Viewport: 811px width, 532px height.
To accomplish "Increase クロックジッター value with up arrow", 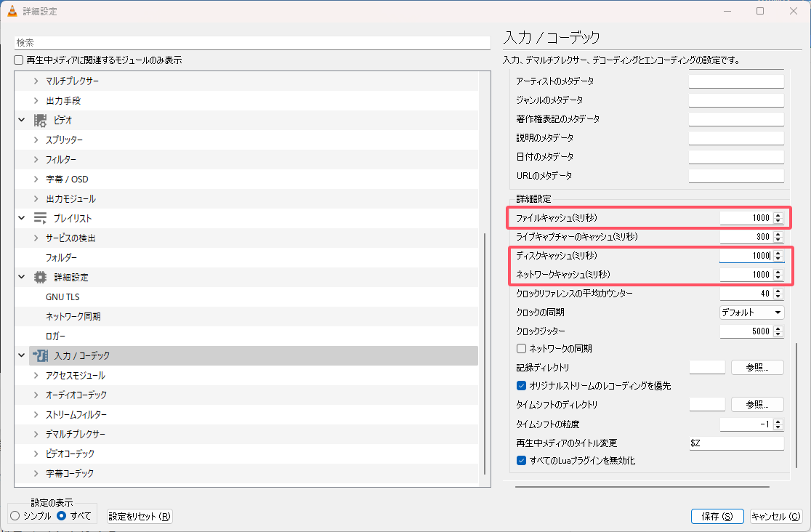I will [778, 329].
